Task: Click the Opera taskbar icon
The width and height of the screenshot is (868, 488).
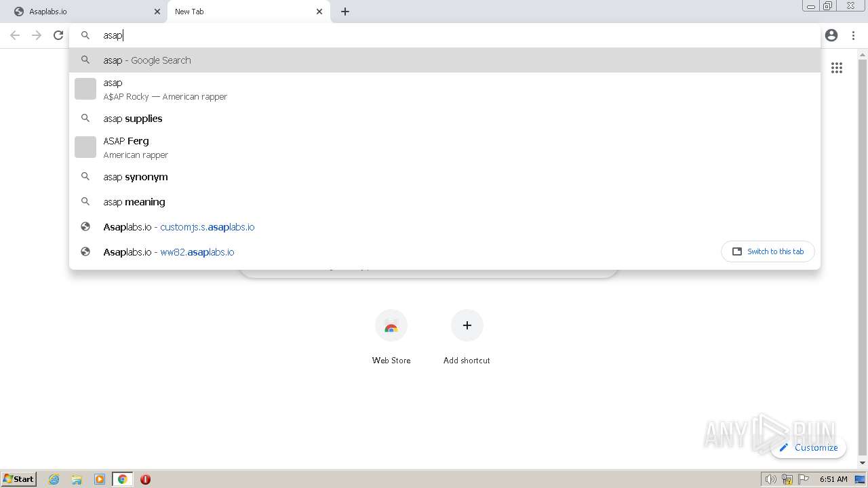Action: pos(145,479)
